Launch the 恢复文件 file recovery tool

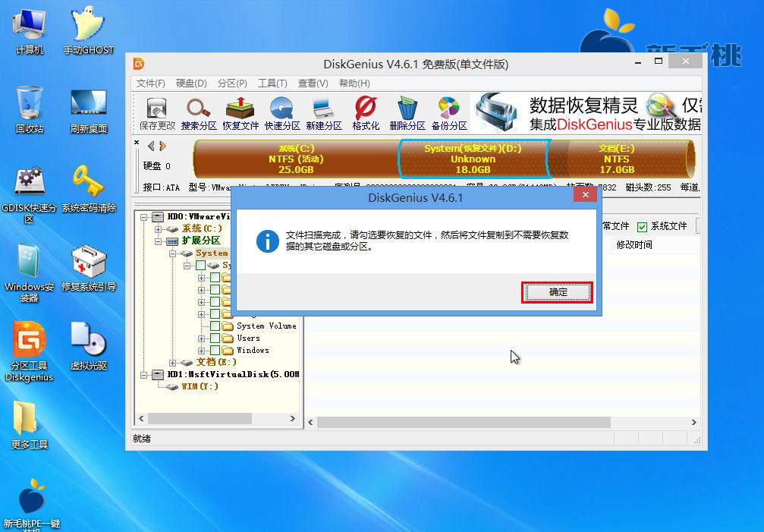coord(241,114)
